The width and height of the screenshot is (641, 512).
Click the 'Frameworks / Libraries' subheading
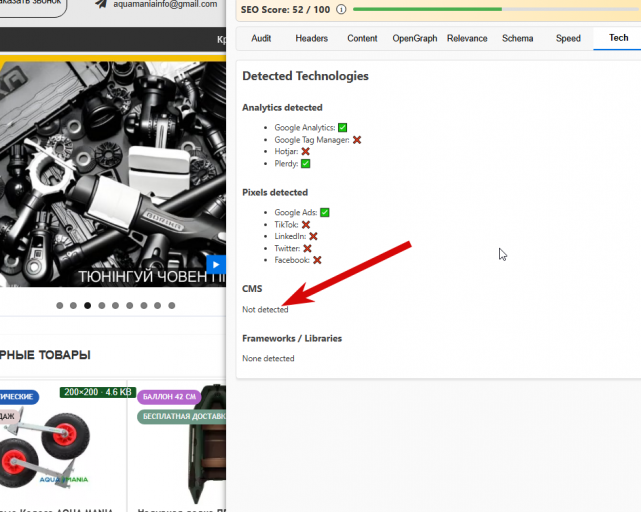(x=292, y=339)
